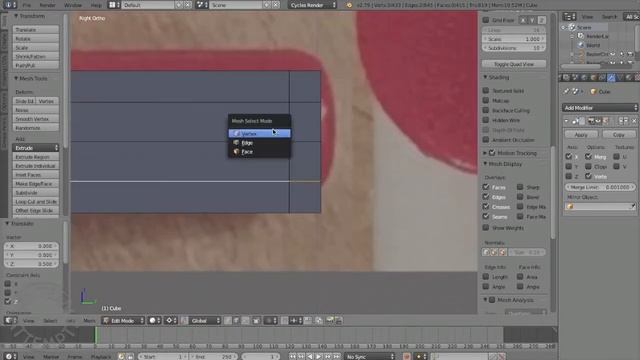
Task: Click the Rotate button
Action: pos(36,39)
